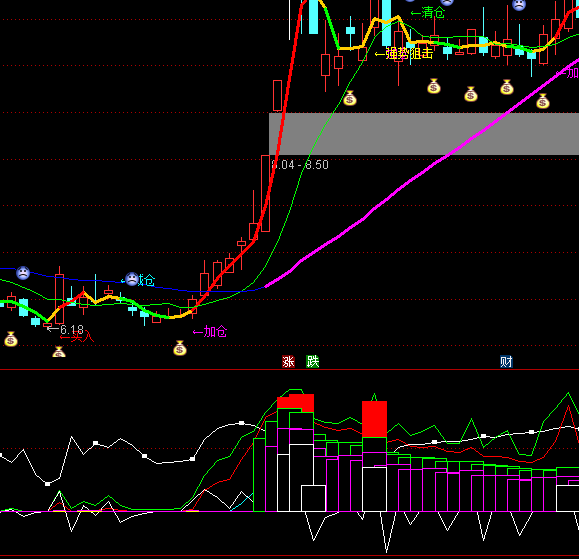Select the money bag nearest the magenta line

[x=543, y=101]
